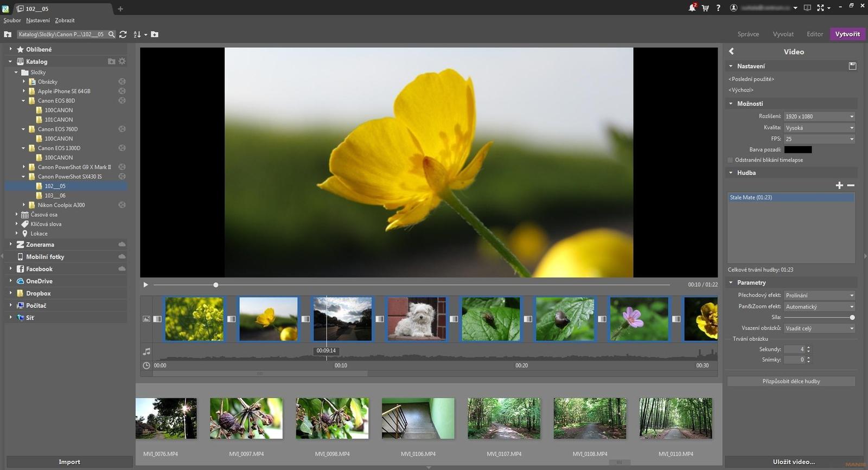Image resolution: width=868 pixels, height=470 pixels.
Task: Expand the Dropbox tree node
Action: pyautogui.click(x=10, y=293)
